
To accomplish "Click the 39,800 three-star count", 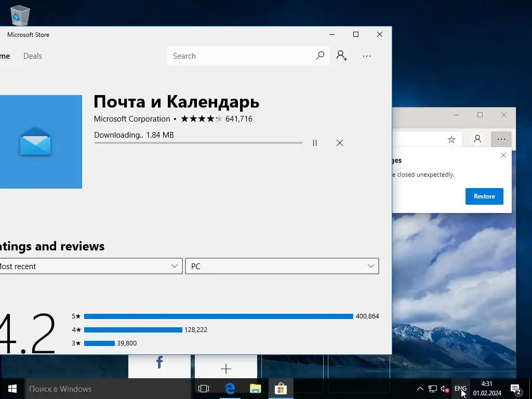I will [127, 343].
